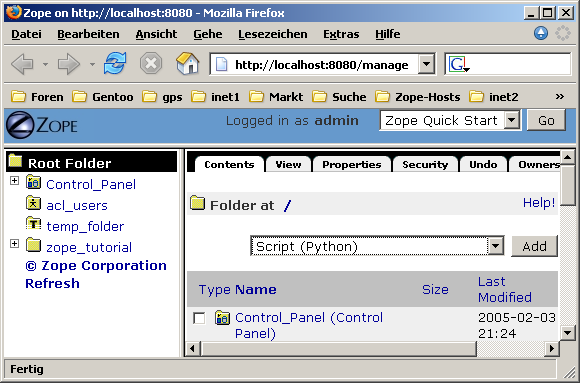Click the update notification icon in menu bar
The height and width of the screenshot is (383, 580).
[541, 33]
